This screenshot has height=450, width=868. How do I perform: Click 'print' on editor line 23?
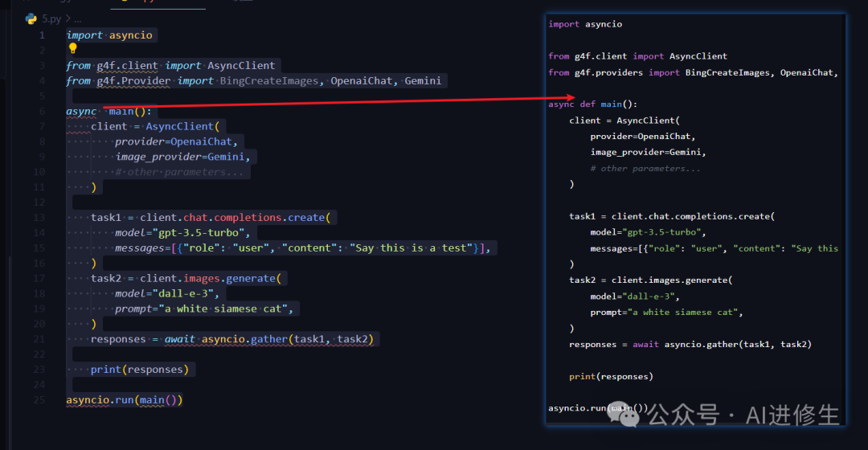pyautogui.click(x=106, y=369)
